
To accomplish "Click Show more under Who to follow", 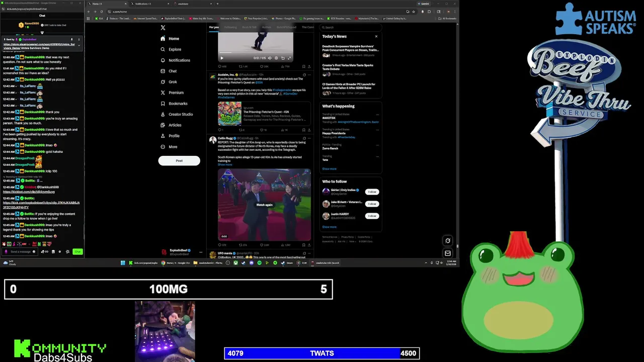I will pyautogui.click(x=329, y=227).
